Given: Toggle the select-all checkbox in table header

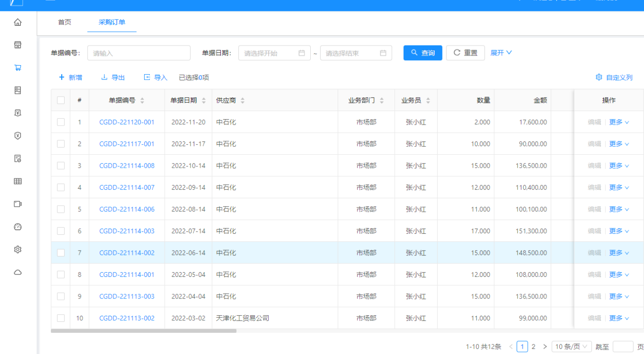Looking at the screenshot, I should point(61,100).
